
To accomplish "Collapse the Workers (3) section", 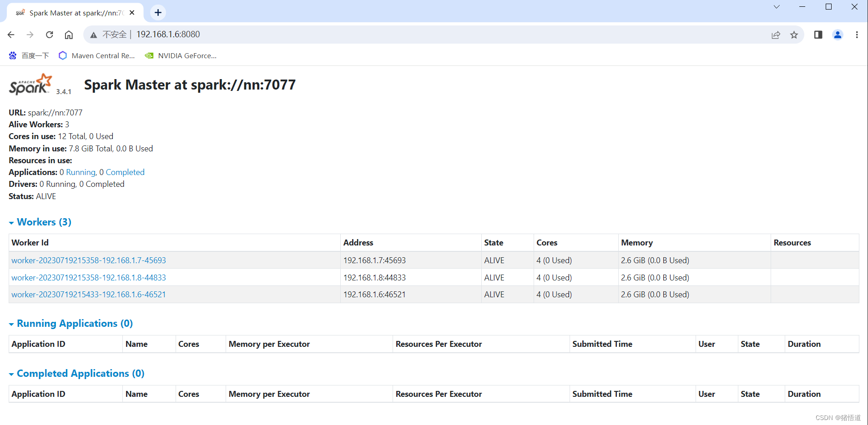I will (40, 222).
